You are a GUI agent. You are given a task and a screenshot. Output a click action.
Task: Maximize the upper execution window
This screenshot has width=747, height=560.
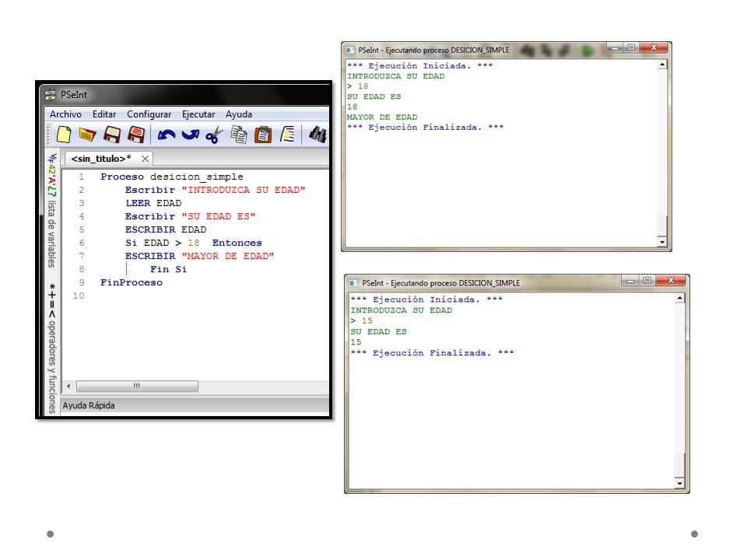coord(631,47)
